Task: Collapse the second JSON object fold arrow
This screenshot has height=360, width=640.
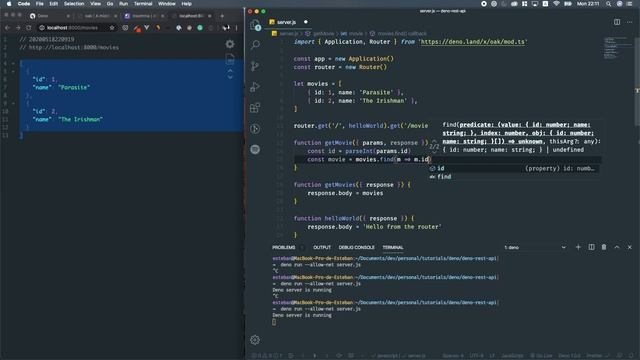Action: click(13, 103)
